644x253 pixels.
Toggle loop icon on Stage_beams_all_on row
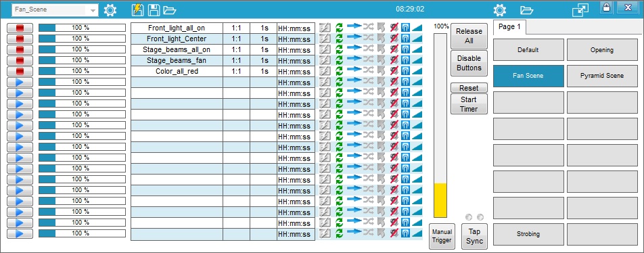[x=339, y=49]
